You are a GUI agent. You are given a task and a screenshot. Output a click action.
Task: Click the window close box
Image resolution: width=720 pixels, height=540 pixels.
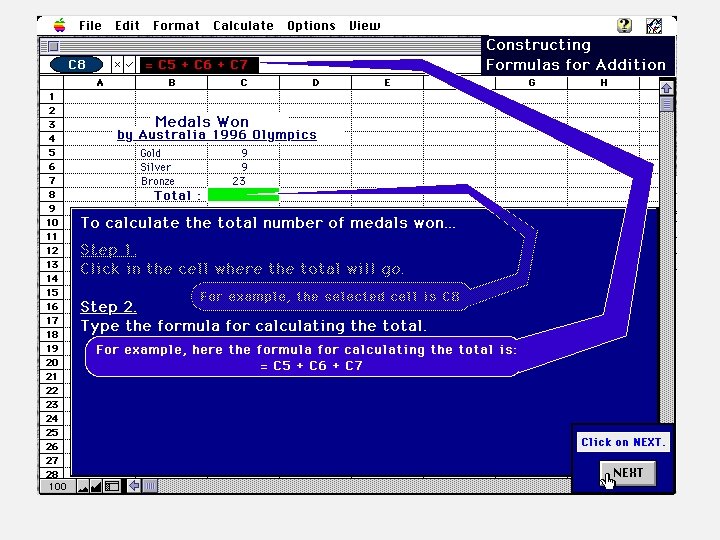(53, 46)
